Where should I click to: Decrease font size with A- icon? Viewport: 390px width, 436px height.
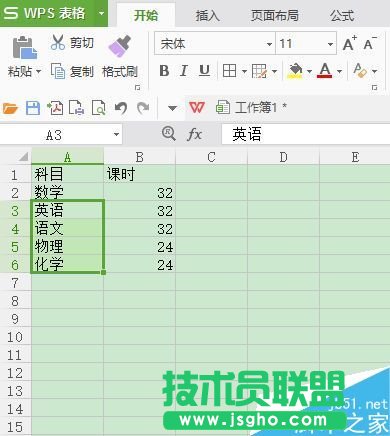click(370, 44)
